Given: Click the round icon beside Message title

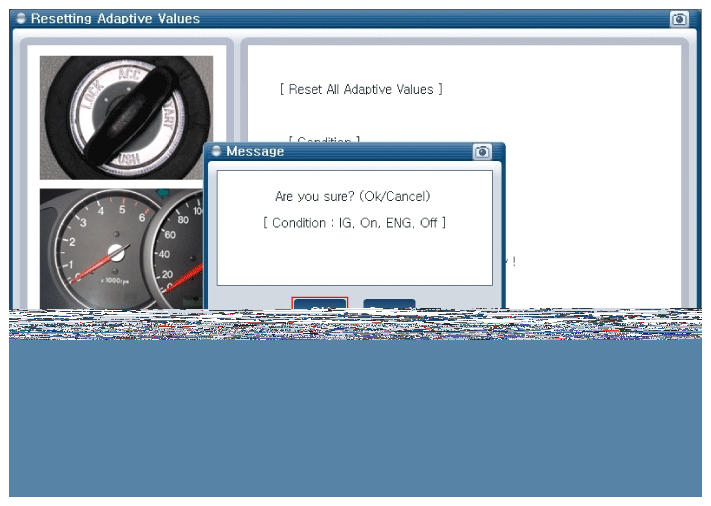Looking at the screenshot, I should (216, 151).
